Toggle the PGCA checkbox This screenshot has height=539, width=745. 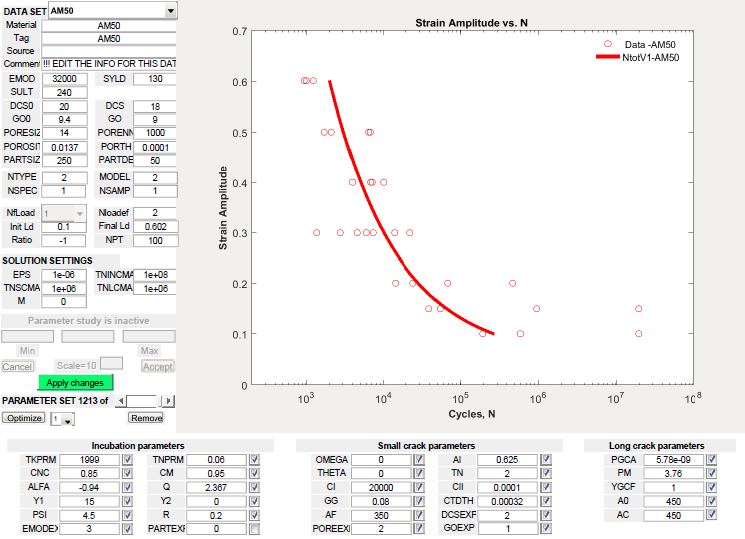[711, 459]
